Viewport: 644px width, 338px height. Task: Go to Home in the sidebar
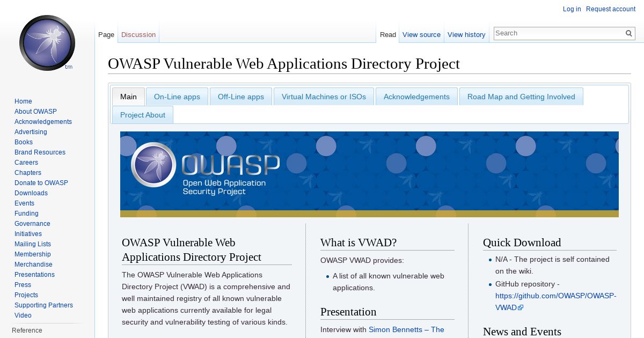pyautogui.click(x=23, y=101)
